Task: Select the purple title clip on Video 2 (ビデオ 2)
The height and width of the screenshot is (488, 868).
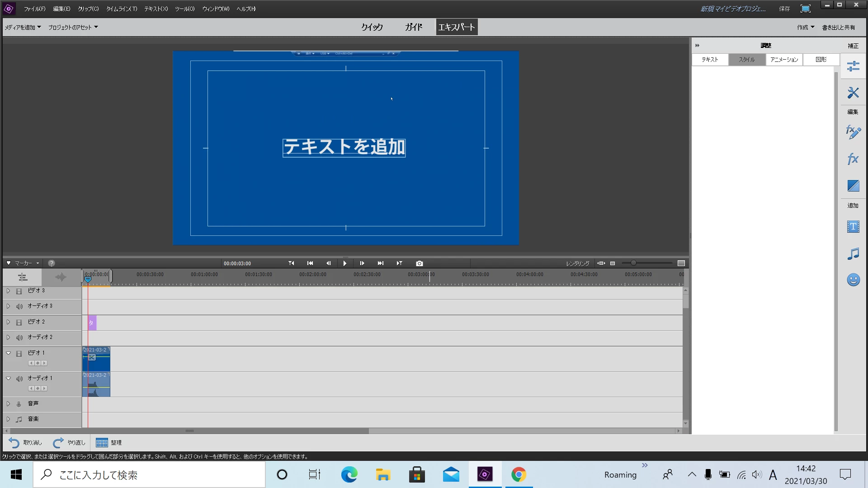Action: [x=92, y=323]
